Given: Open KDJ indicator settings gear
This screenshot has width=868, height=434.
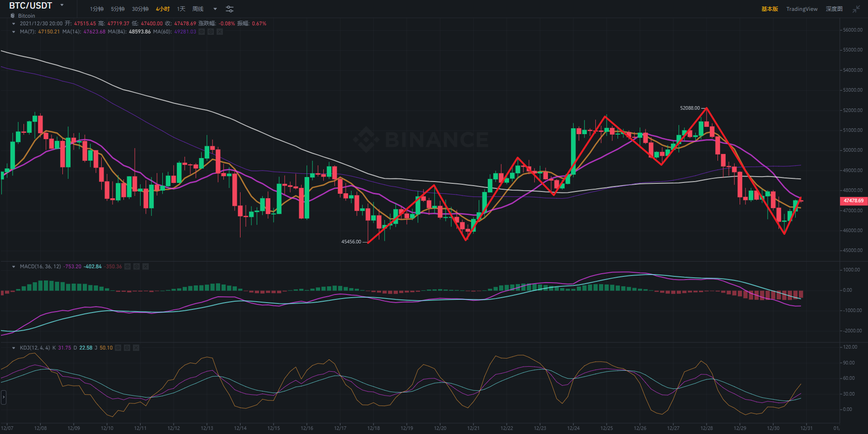Looking at the screenshot, I should 127,348.
